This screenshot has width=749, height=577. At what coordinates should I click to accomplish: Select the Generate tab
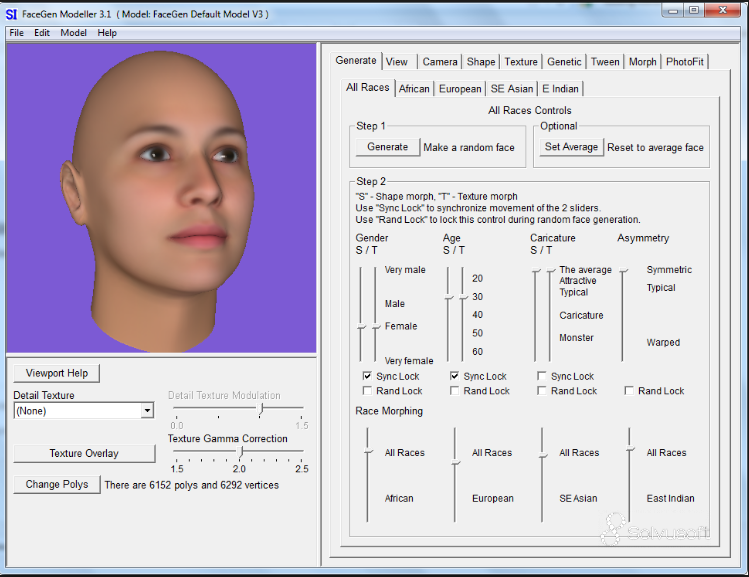(x=356, y=60)
